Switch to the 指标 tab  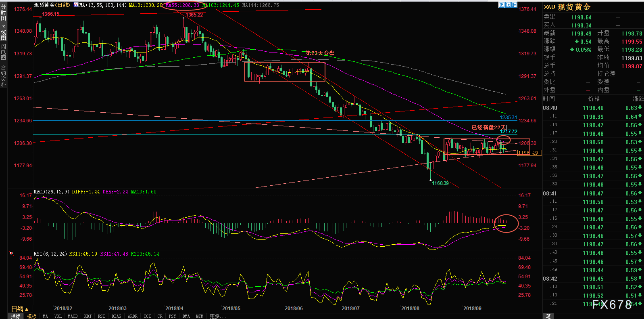coord(16,316)
